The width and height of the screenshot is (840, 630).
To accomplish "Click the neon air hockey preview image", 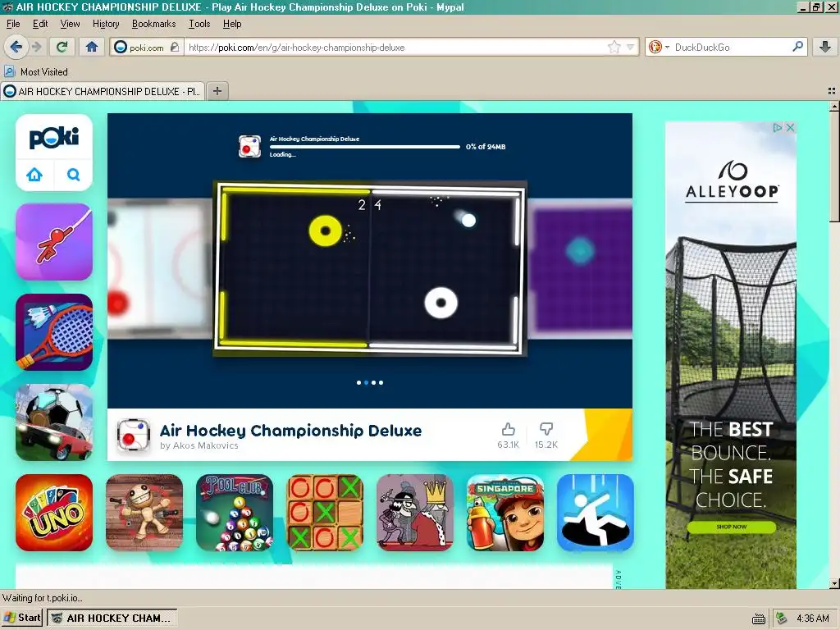I will (x=370, y=268).
